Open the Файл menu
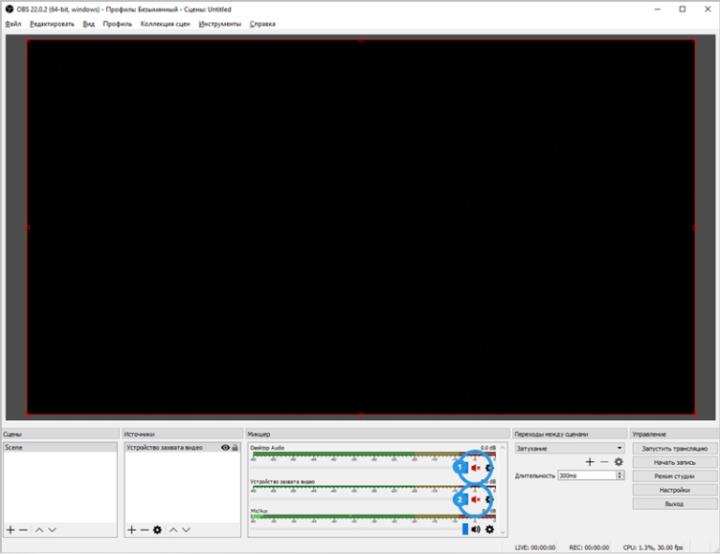This screenshot has height=554, width=720. pyautogui.click(x=13, y=24)
